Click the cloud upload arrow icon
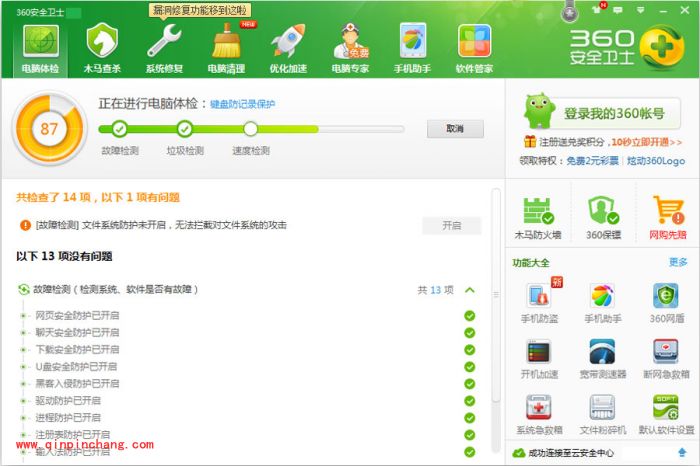 click(682, 453)
